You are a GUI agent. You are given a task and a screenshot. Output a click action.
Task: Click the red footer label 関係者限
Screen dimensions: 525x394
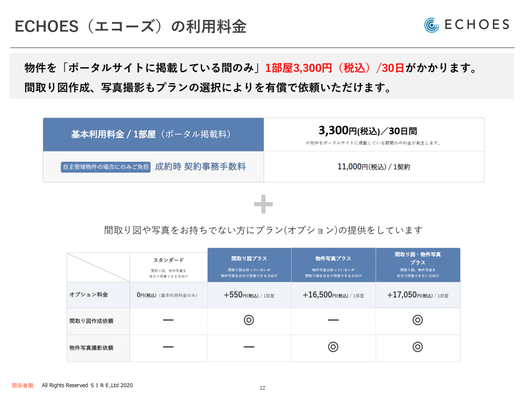point(22,385)
